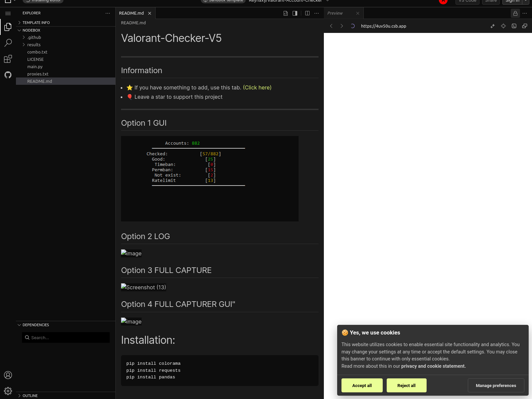Viewport: 532px width, 399px height.
Task: Click broken image under Option 4 heading
Action: 131,322
